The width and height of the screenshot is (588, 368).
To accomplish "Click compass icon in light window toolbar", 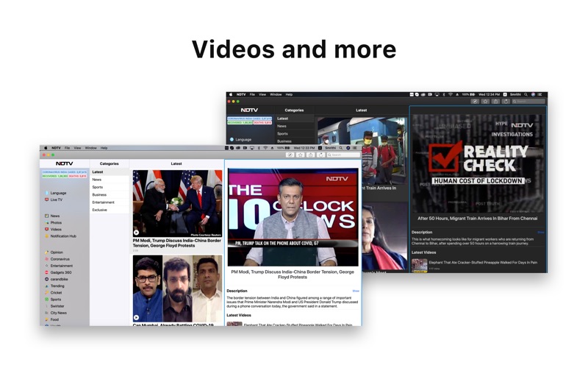I will (290, 155).
